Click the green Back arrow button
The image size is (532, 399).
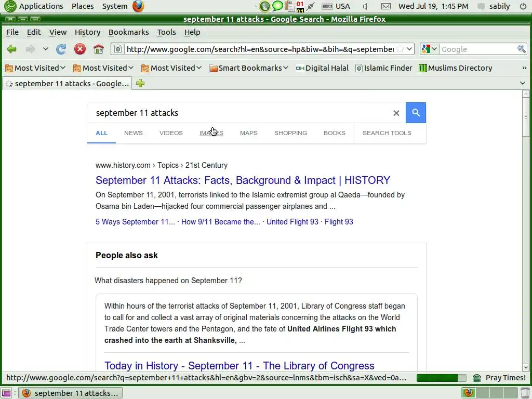pyautogui.click(x=11, y=49)
